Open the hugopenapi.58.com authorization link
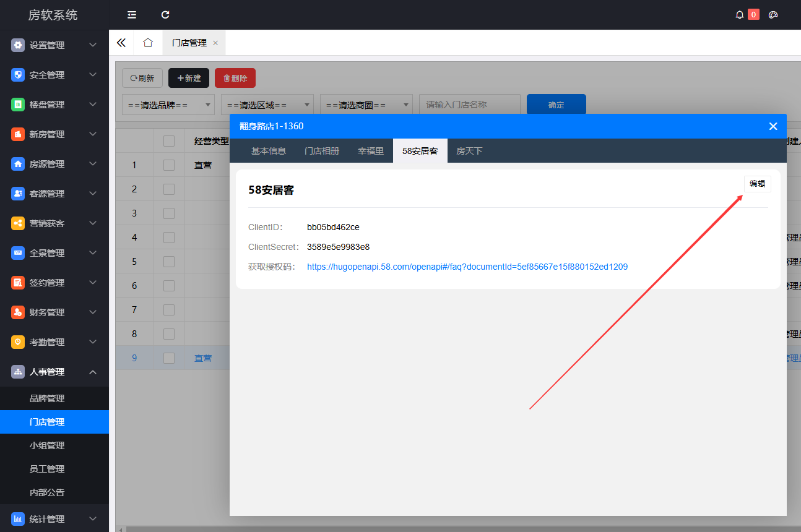This screenshot has width=801, height=532. (467, 267)
